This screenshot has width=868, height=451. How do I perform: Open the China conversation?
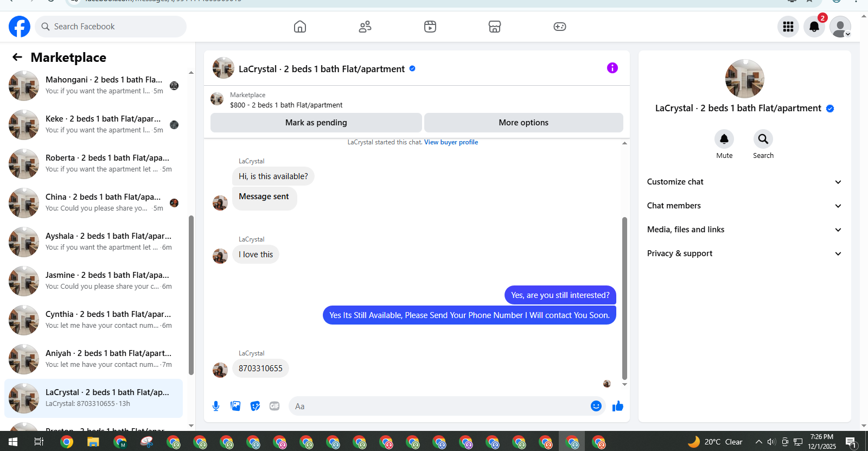pyautogui.click(x=93, y=203)
